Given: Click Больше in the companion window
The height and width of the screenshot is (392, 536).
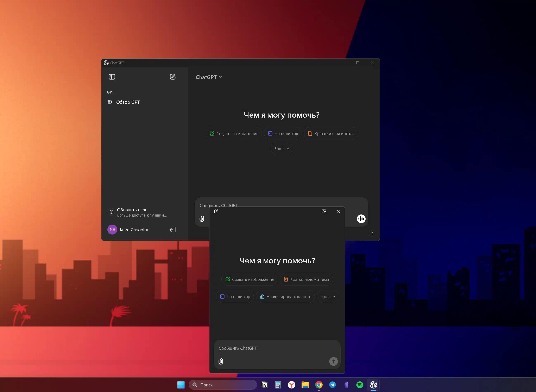Looking at the screenshot, I should [x=328, y=297].
